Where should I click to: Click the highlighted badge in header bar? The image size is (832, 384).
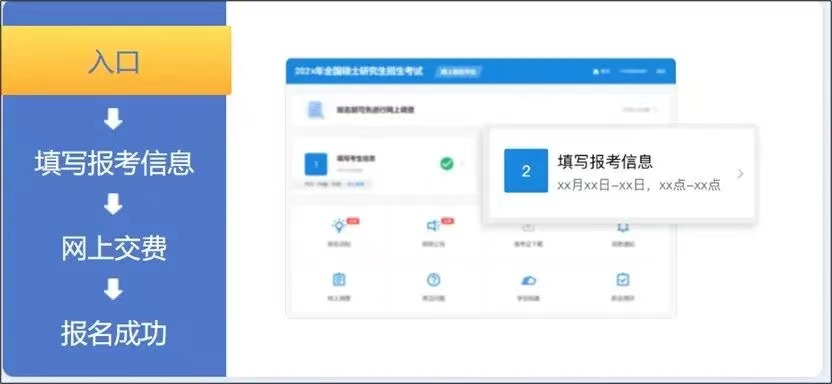tap(459, 72)
